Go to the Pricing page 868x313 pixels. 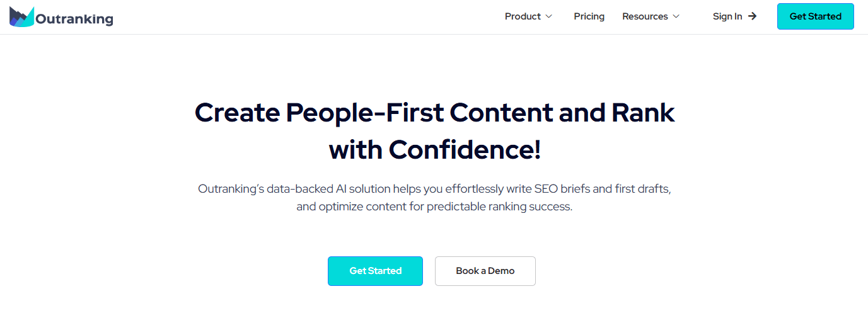point(589,16)
